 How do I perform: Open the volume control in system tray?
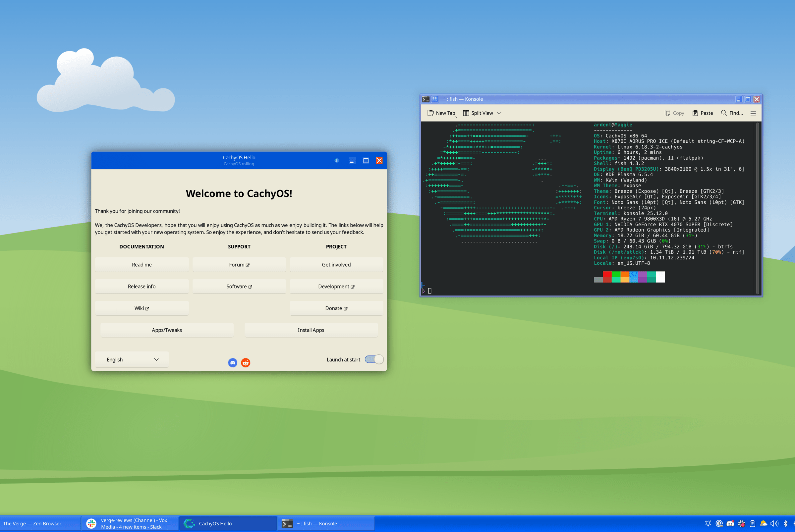(x=774, y=523)
